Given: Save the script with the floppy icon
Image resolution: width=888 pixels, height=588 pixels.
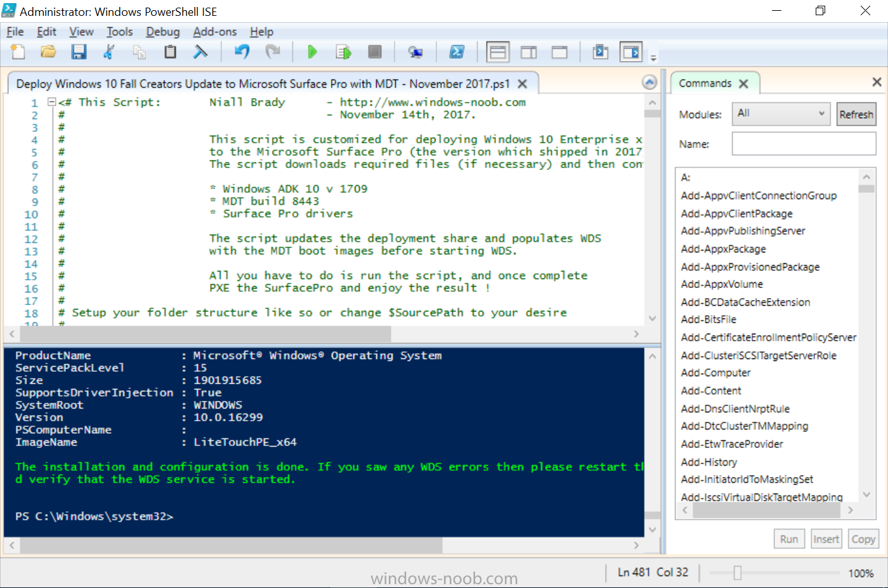Looking at the screenshot, I should tap(79, 52).
